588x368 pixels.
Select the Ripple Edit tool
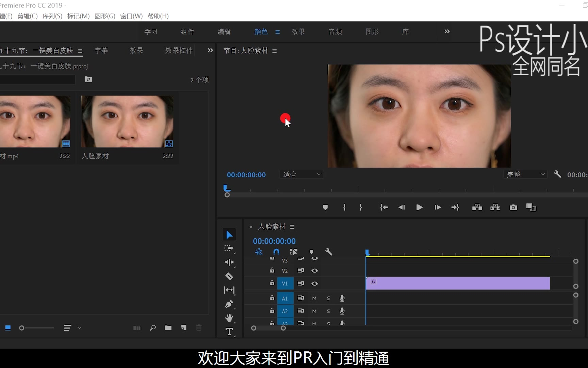(229, 262)
